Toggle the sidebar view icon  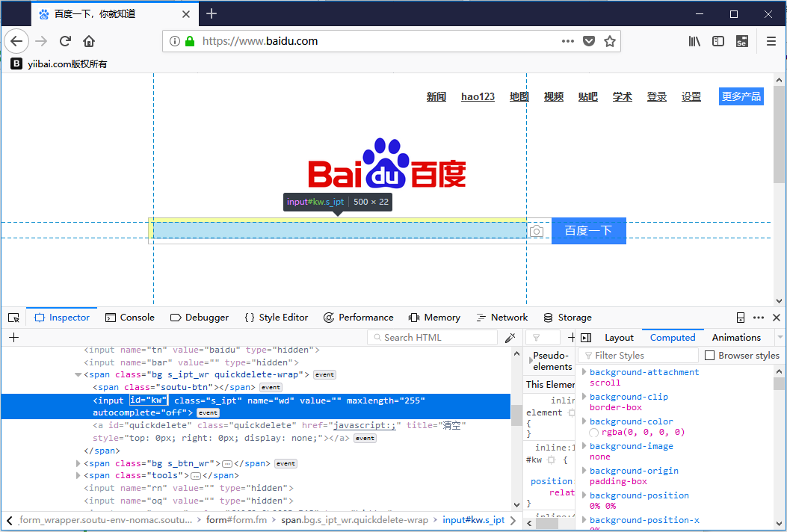(718, 41)
